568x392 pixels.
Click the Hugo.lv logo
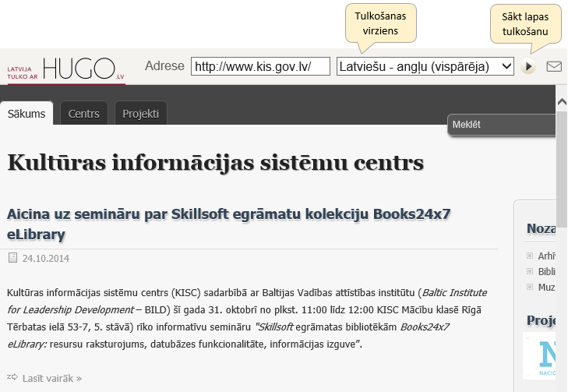coord(66,69)
